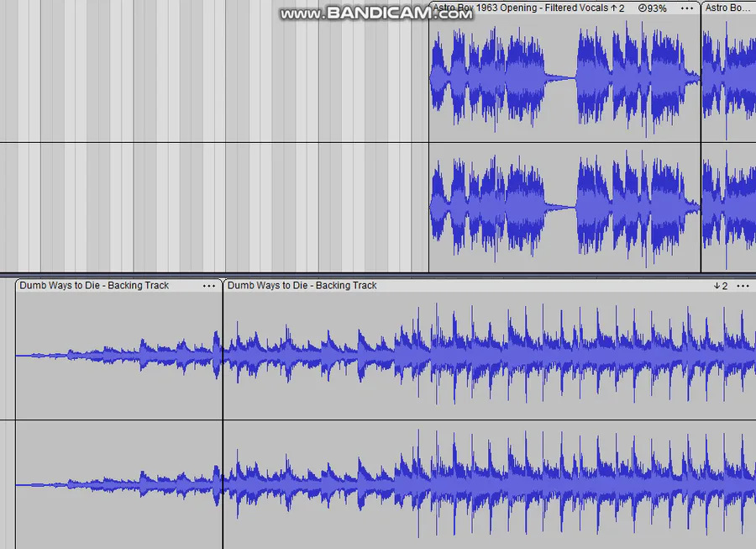Click the upper channel waveform of the shorter Dumb Ways clip
Screen dimensions: 756x549
[119, 356]
